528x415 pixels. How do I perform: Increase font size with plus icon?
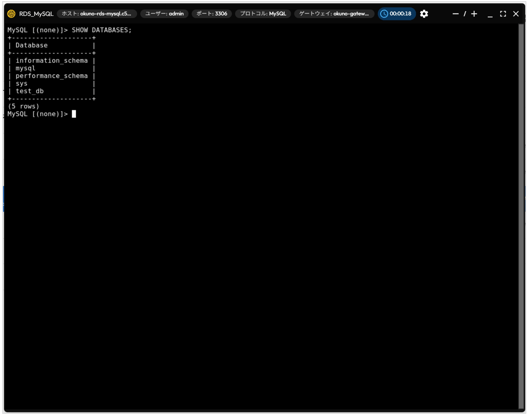[474, 14]
